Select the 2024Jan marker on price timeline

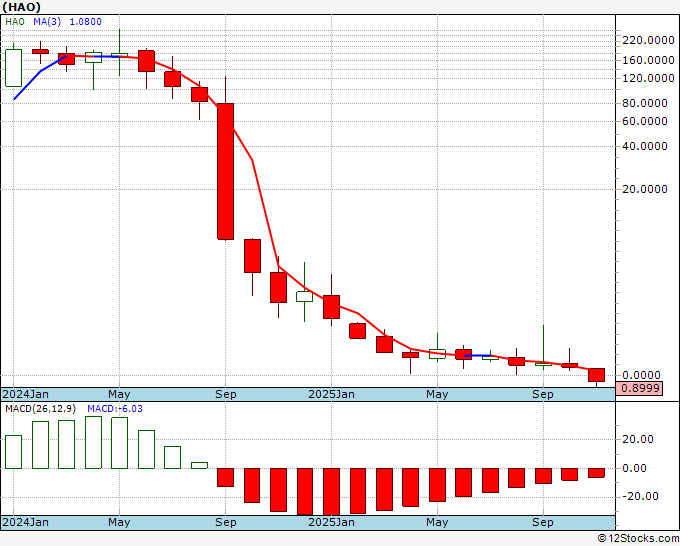[26, 394]
